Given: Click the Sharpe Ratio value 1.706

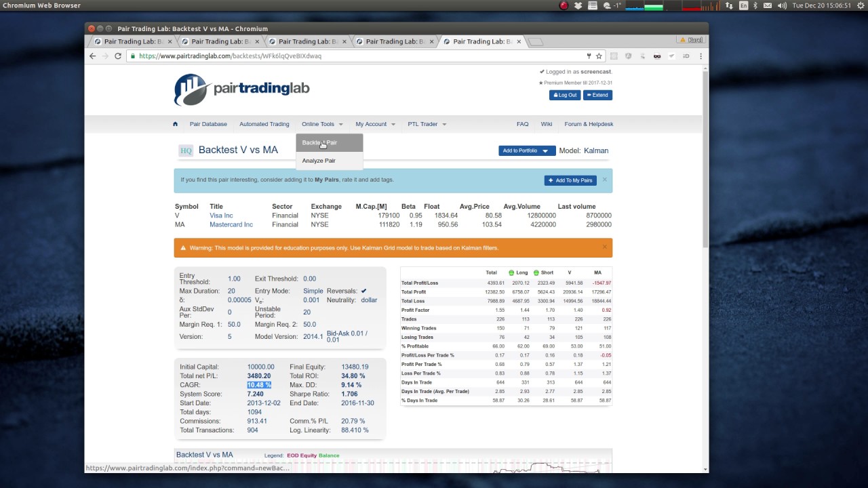Looking at the screenshot, I should (350, 394).
